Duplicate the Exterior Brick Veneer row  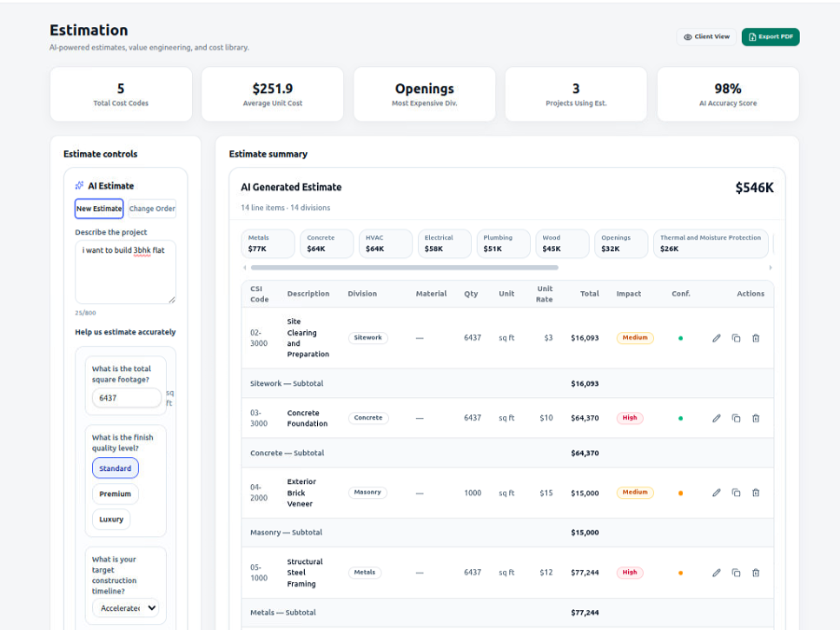click(736, 493)
